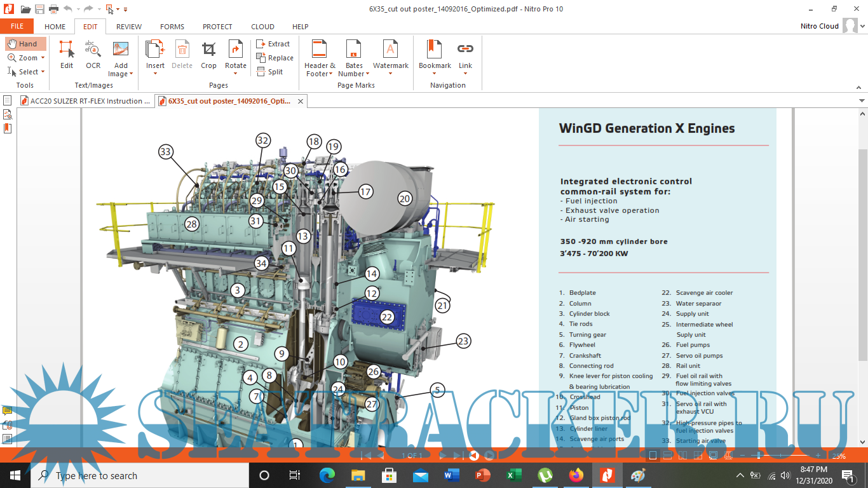Click the Extract pages button
The image size is (868, 488).
(273, 44)
